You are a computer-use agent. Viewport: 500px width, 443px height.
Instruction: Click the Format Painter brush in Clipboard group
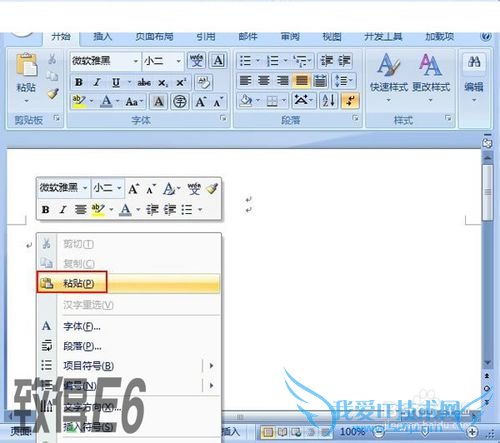[52, 94]
